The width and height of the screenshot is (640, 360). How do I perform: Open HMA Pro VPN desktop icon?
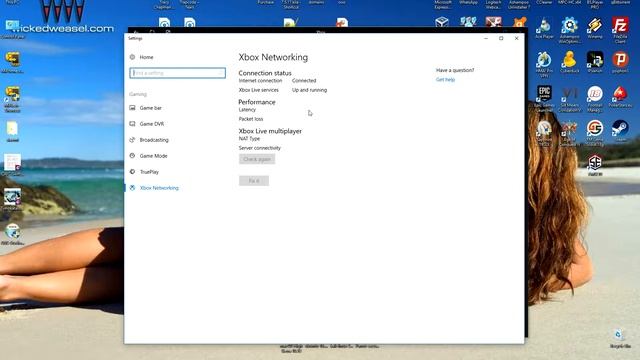coord(544,64)
